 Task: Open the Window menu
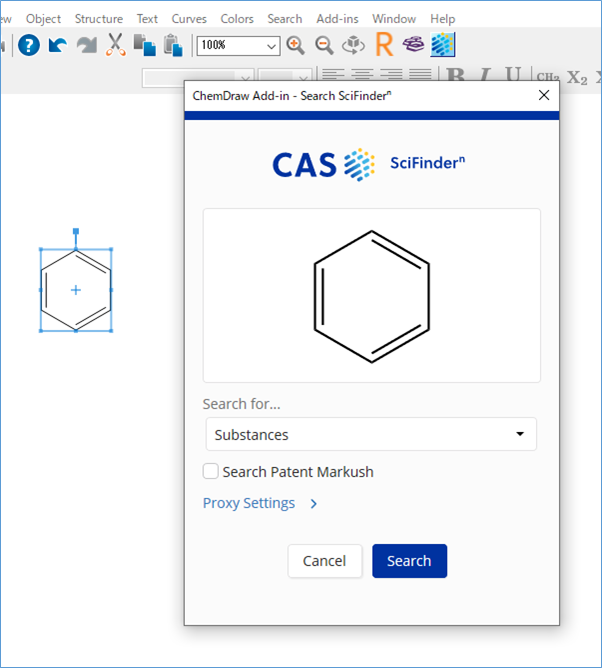tap(394, 19)
